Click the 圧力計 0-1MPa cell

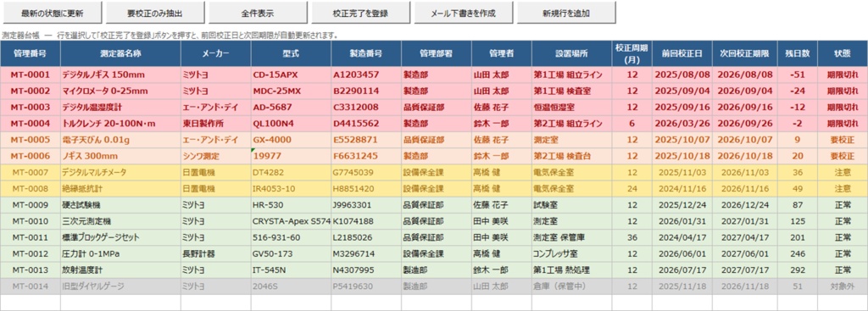point(120,254)
